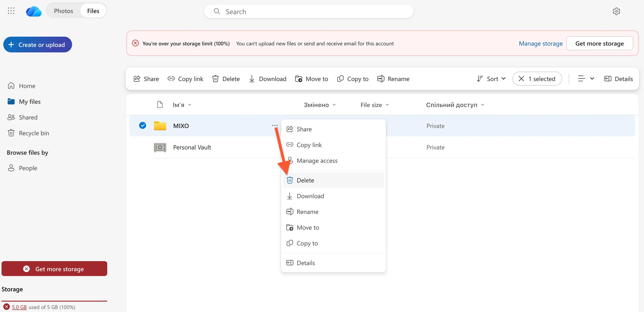The height and width of the screenshot is (312, 644).
Task: Click the three-dot more actions for MIXO
Action: tap(274, 125)
